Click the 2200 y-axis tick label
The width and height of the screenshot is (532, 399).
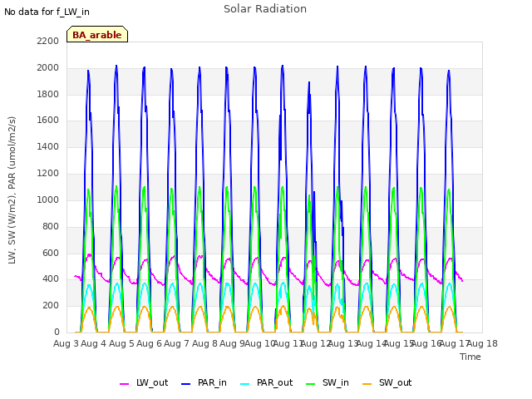(x=48, y=41)
